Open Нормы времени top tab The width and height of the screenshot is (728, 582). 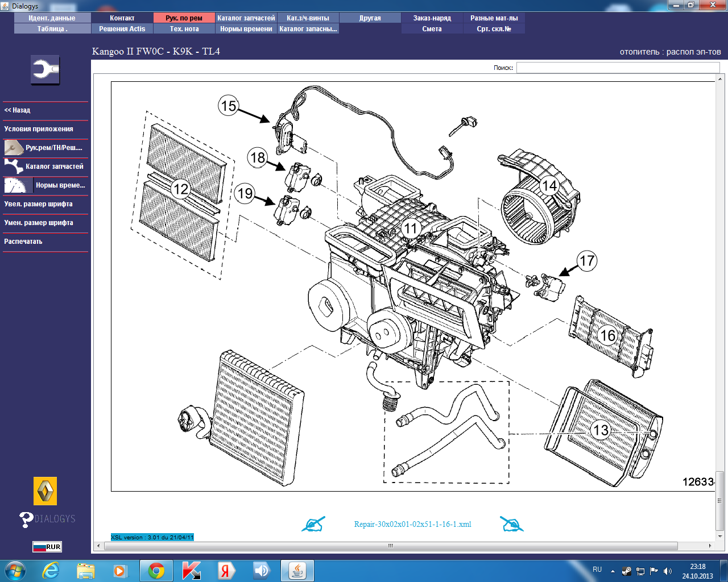click(x=246, y=29)
